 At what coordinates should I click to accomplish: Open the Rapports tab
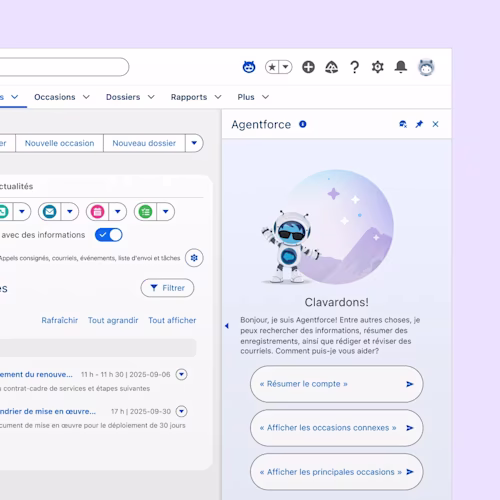pyautogui.click(x=189, y=97)
